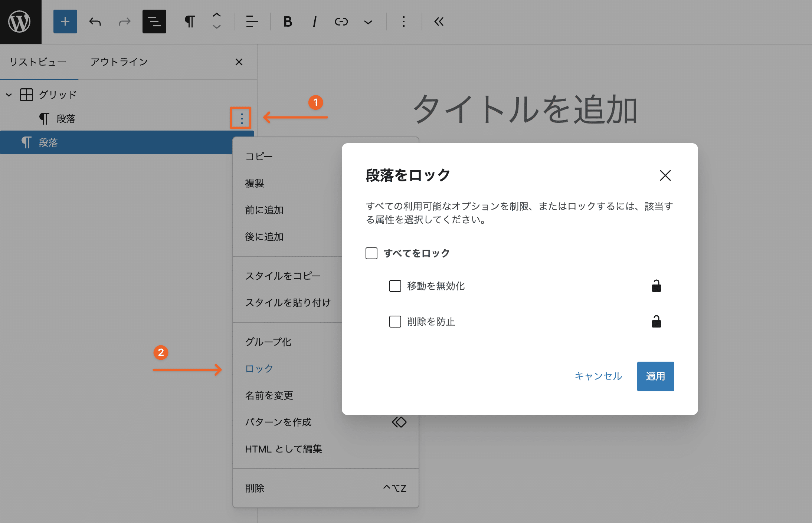Viewport: 812px width, 523px height.
Task: Undo the last change
Action: click(95, 22)
